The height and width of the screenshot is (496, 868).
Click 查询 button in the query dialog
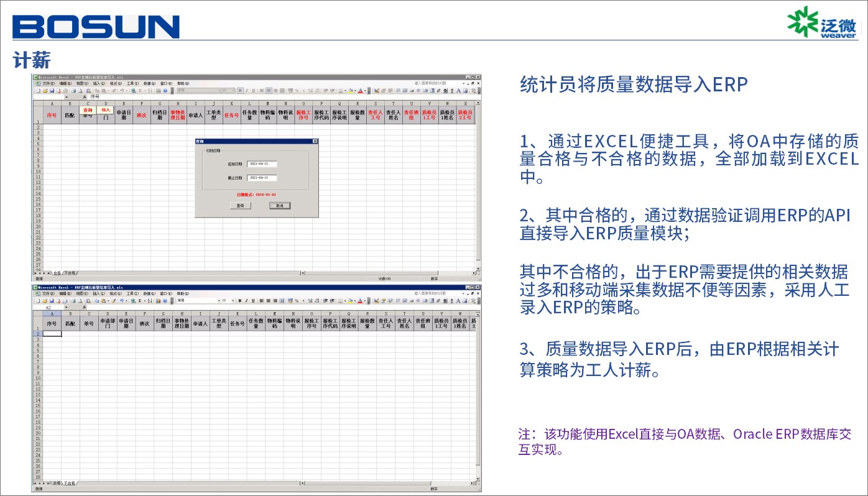pos(240,205)
